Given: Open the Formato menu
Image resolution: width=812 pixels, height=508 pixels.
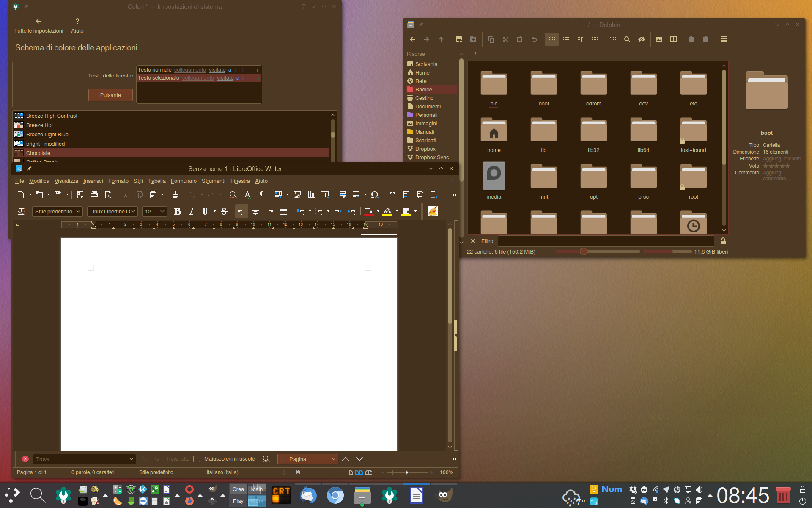Looking at the screenshot, I should point(118,181).
